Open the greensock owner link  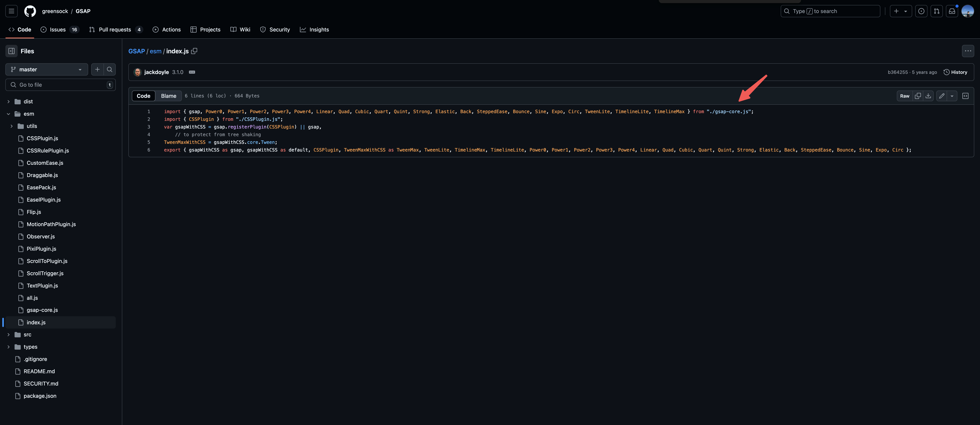tap(55, 11)
